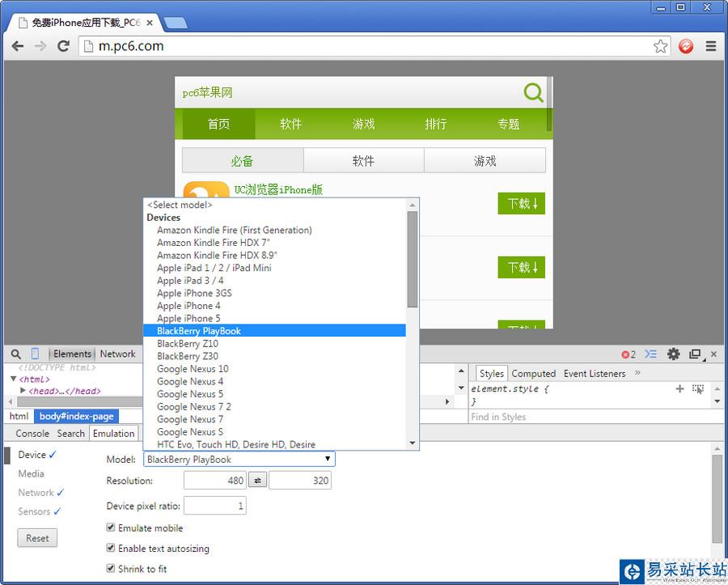Click the Reset emulation button
This screenshot has height=585, width=728.
(37, 537)
